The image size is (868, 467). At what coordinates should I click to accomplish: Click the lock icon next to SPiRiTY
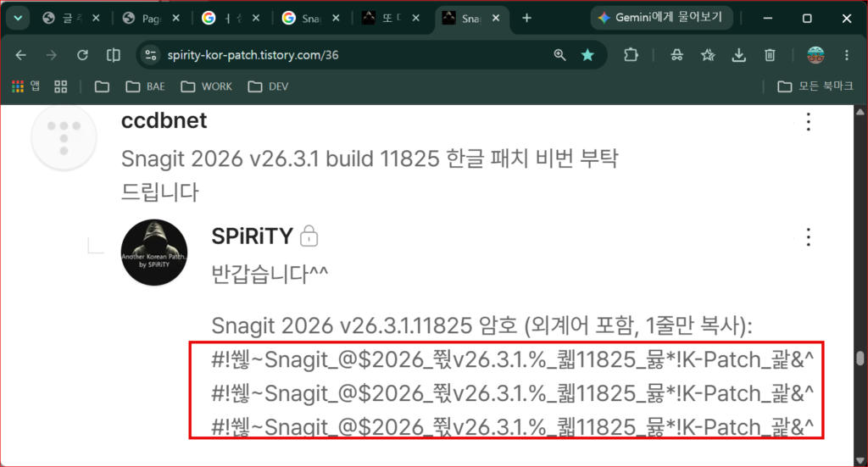tap(309, 236)
